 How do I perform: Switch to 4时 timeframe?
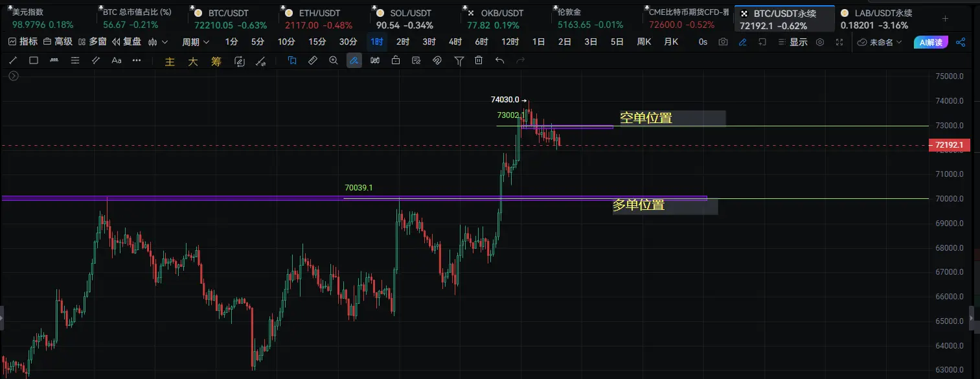pyautogui.click(x=455, y=42)
